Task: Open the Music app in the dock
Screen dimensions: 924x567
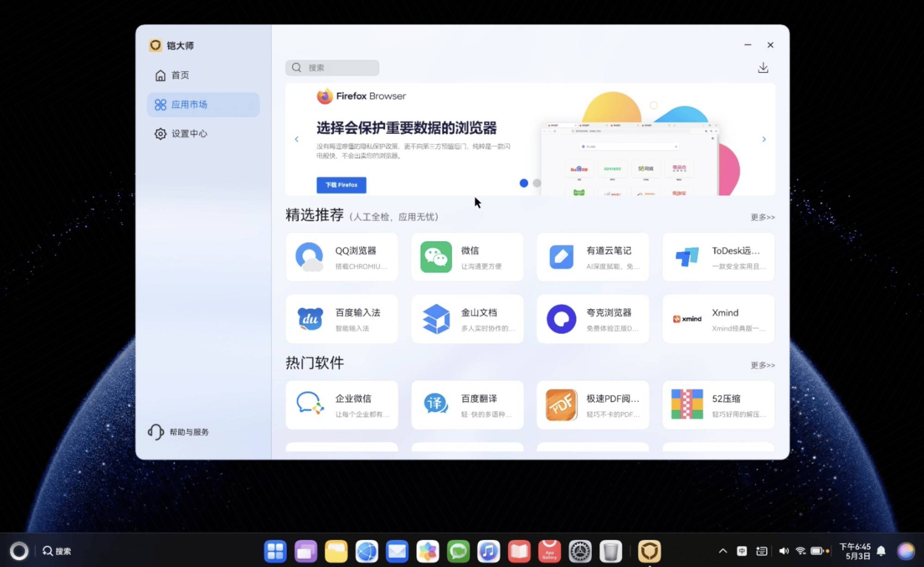Action: point(489,551)
